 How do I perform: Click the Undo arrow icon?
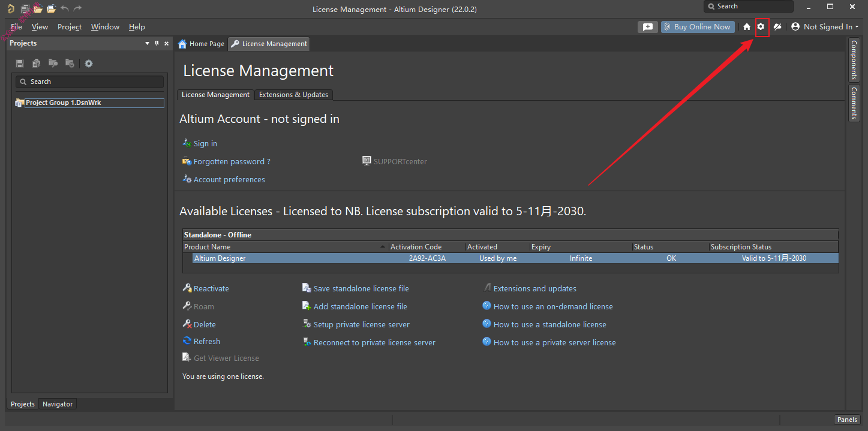(65, 9)
